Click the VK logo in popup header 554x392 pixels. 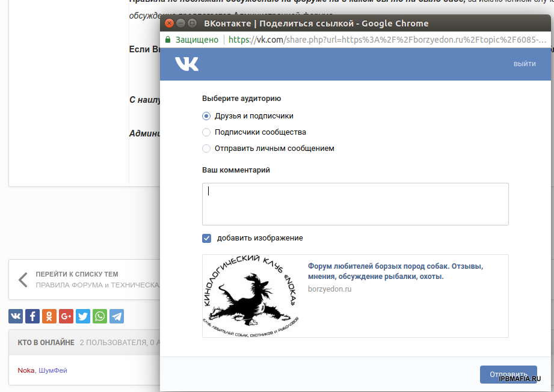186,64
